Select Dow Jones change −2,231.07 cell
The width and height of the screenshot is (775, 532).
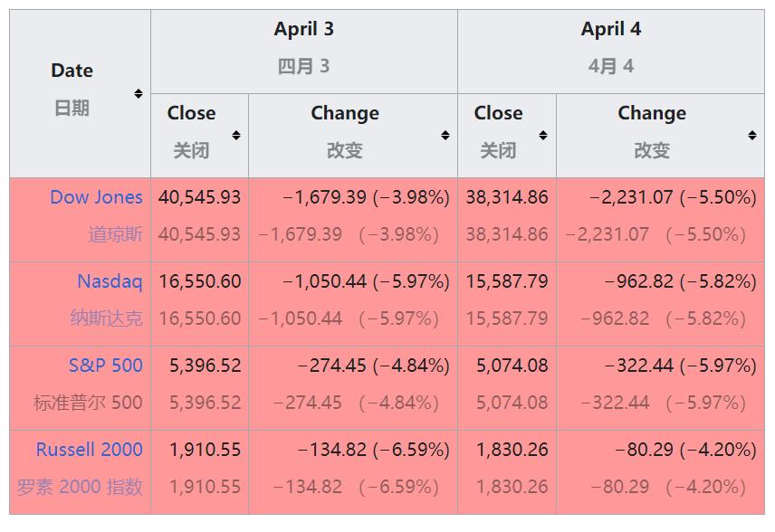(x=660, y=220)
